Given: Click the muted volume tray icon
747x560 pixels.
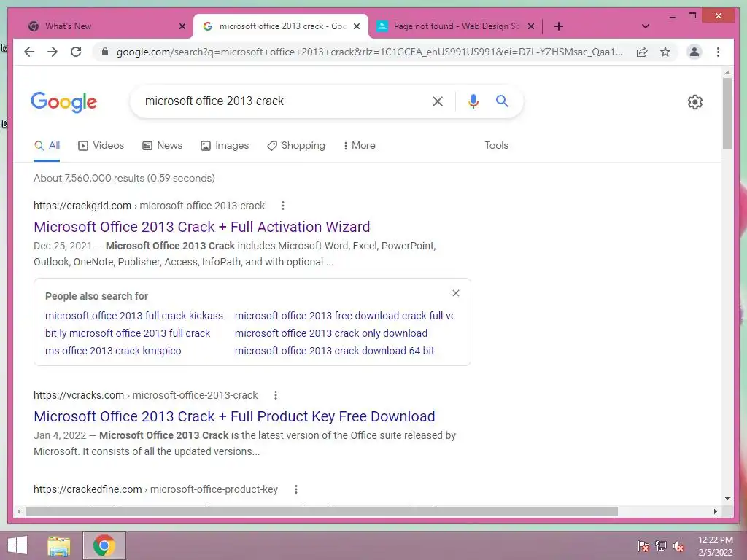Looking at the screenshot, I should click(678, 546).
